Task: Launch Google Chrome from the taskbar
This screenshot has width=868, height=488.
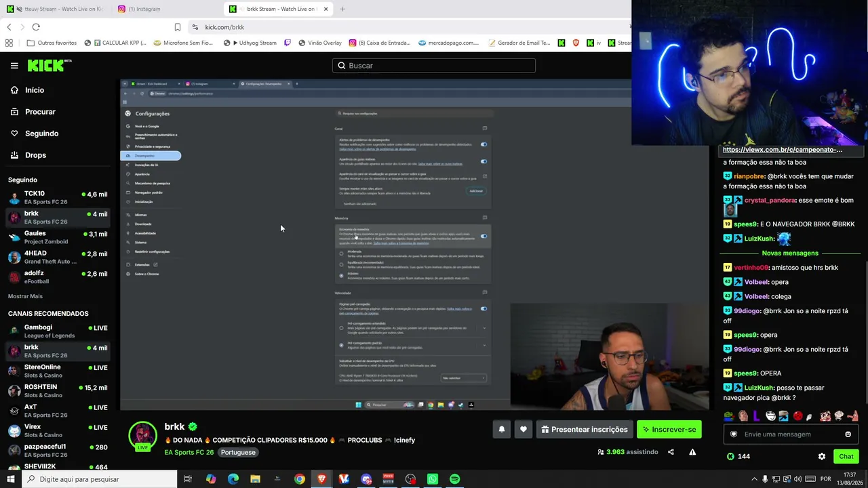Action: pos(300,479)
